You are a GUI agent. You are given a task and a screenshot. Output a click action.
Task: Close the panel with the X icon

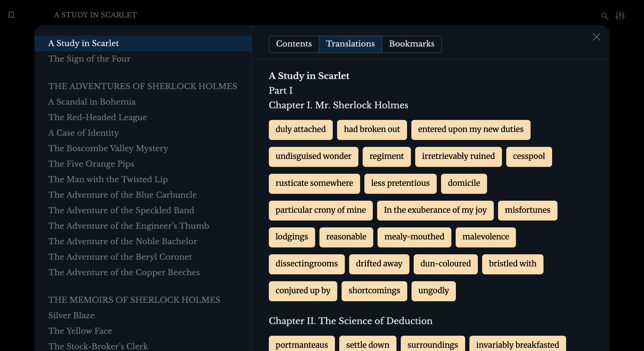point(596,37)
